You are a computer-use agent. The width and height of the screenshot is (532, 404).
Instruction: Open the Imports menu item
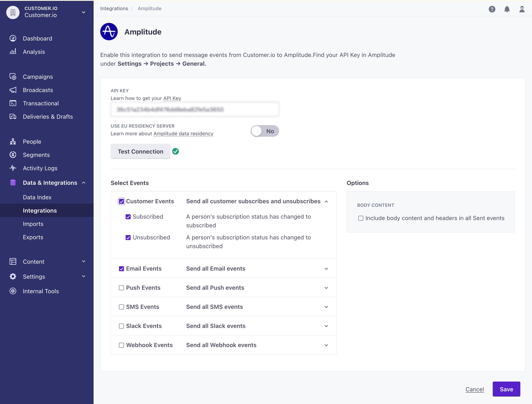[x=47, y=224]
